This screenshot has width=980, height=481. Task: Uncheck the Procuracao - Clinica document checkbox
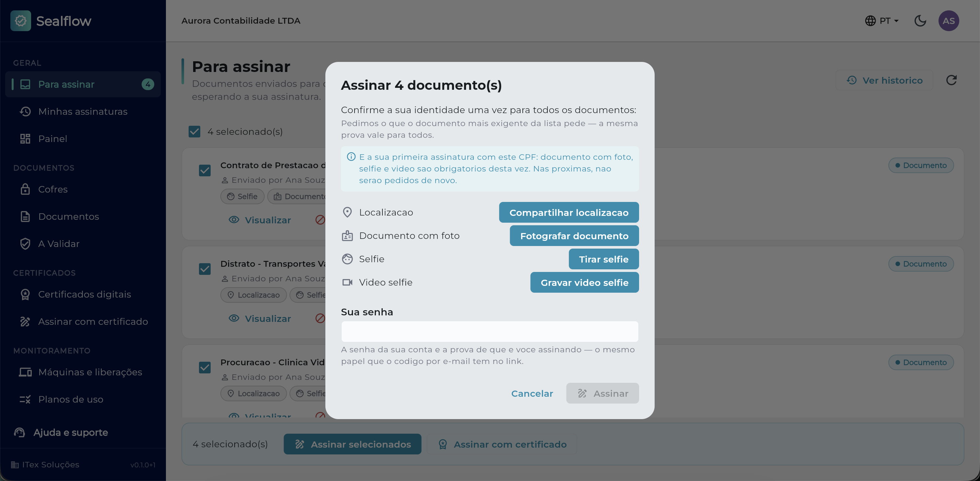pos(205,367)
